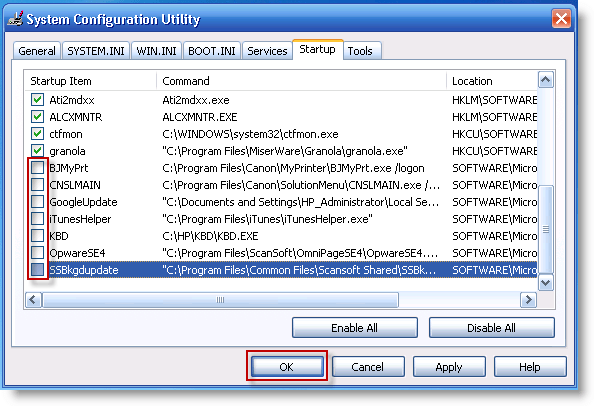Select the OpwareSE4 item name
The image size is (594, 406).
[x=77, y=253]
